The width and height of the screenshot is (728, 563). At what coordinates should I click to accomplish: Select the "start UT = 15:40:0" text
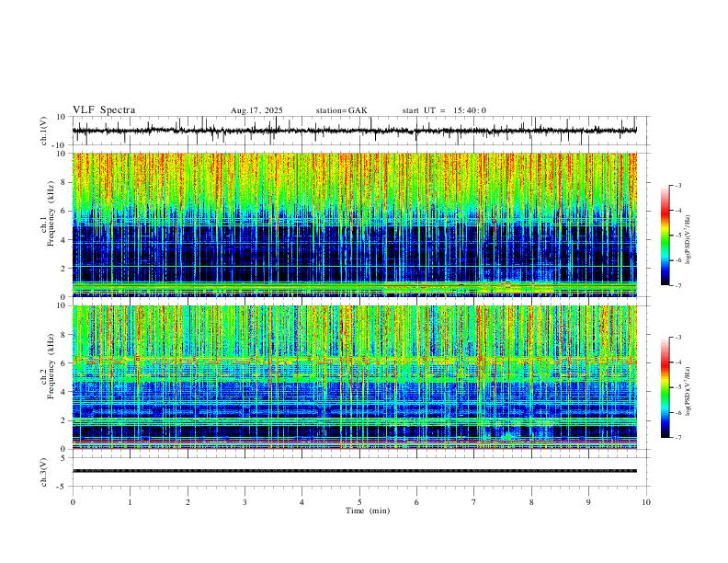tap(444, 110)
